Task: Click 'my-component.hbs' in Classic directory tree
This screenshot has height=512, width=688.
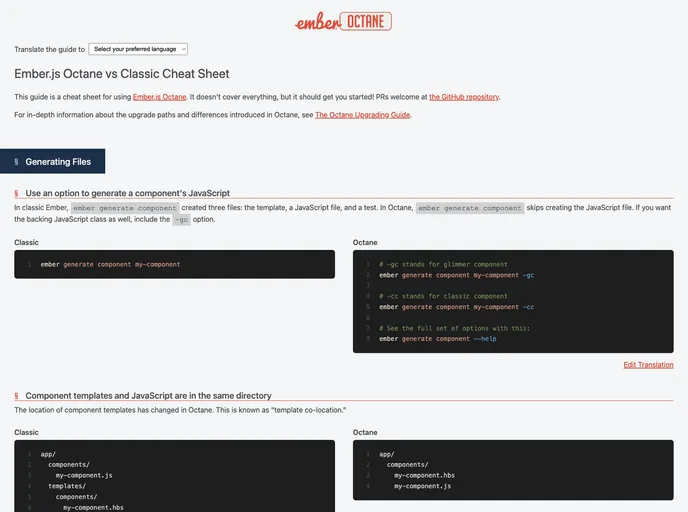Action: (93, 508)
